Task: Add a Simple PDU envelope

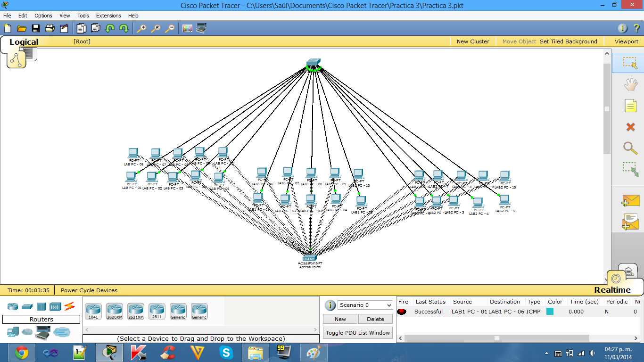Action: pyautogui.click(x=630, y=200)
